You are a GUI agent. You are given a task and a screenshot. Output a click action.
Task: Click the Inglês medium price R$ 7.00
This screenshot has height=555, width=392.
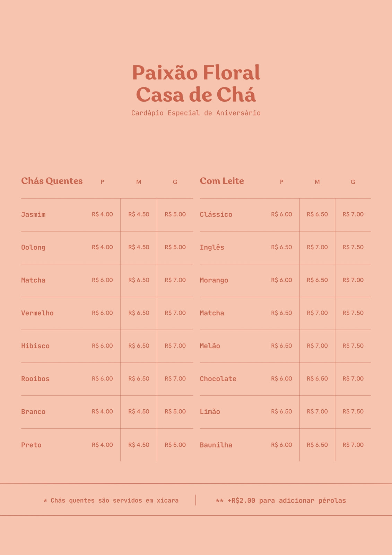317,247
